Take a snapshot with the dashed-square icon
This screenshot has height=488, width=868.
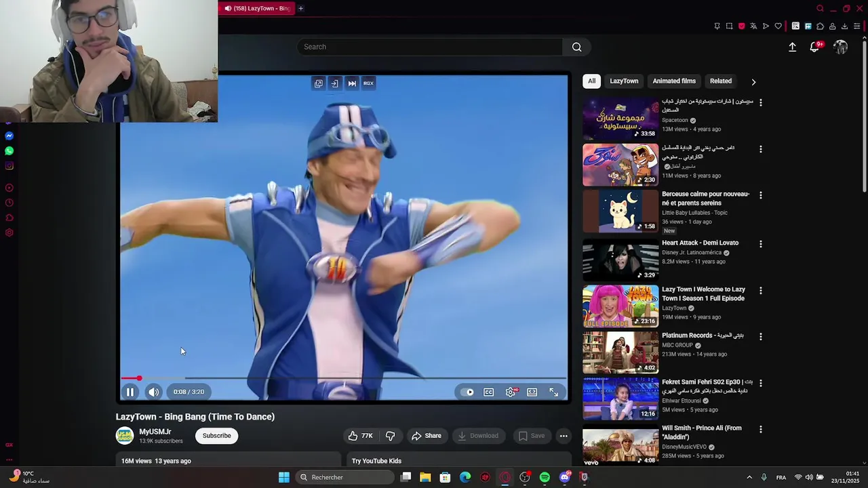tap(729, 26)
